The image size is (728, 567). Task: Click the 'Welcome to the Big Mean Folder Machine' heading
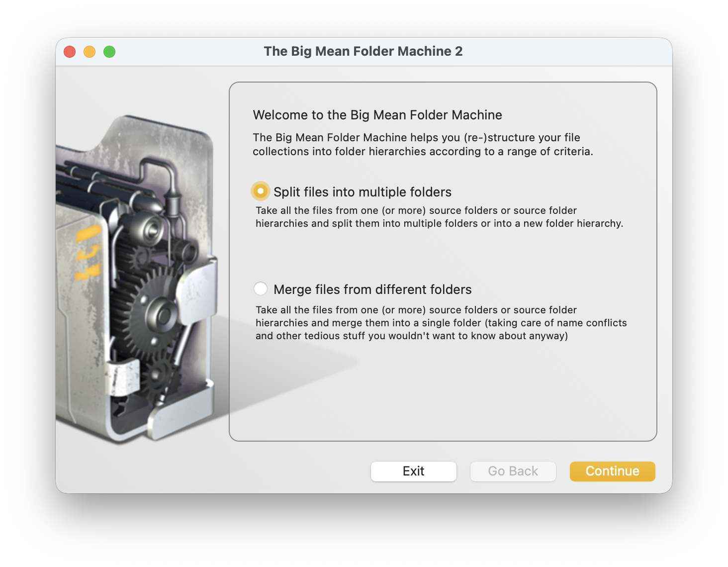(x=377, y=115)
